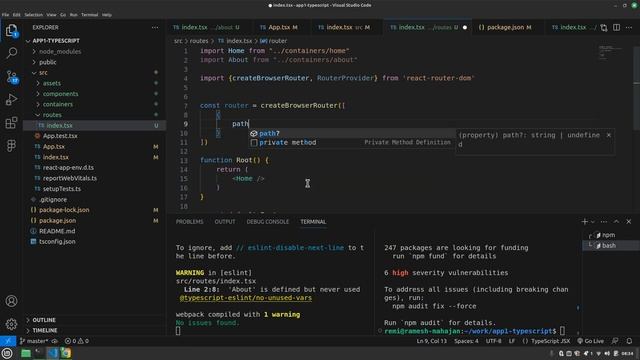Open the notifications bell
This screenshot has height=360, width=640.
[629, 341]
